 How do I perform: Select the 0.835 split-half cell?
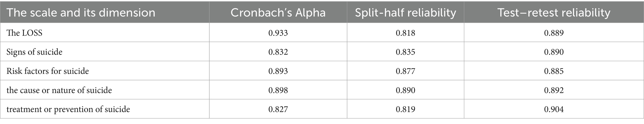405,52
